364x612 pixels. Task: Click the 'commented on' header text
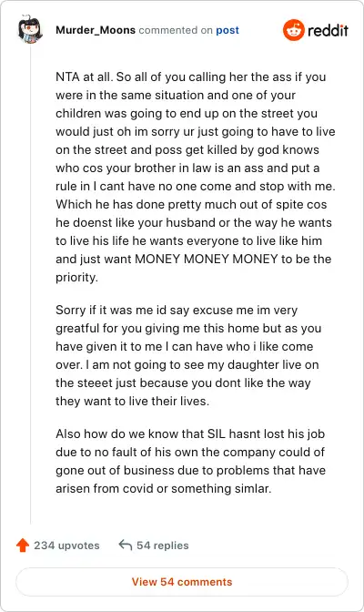coord(176,30)
